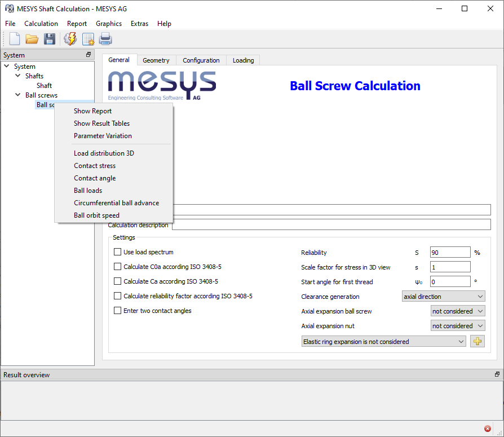Enable Use load spectrum checkbox
This screenshot has width=504, height=437.
(118, 252)
